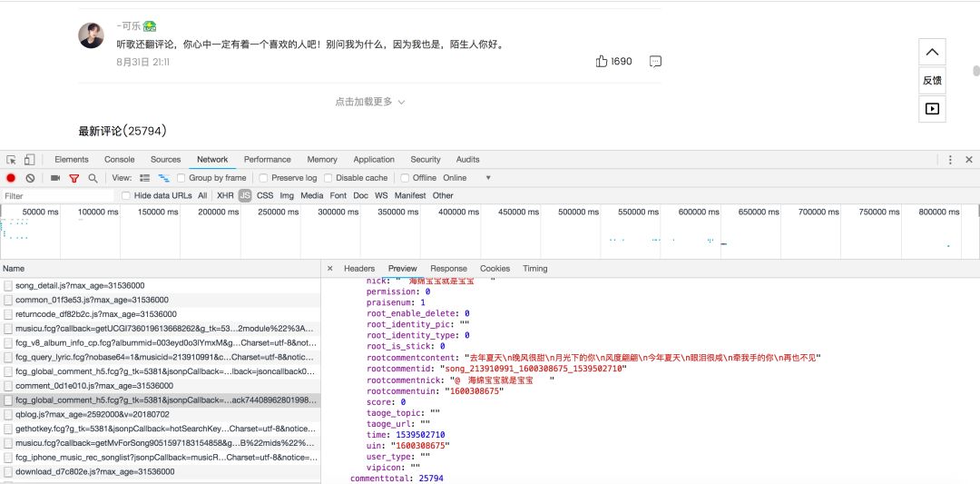Enable the Preserve log checkbox

click(x=264, y=178)
